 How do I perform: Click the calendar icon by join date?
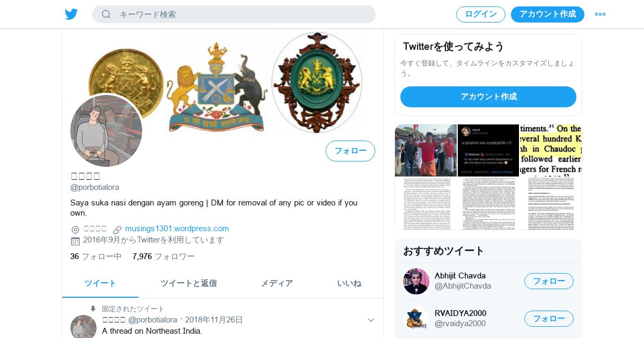pos(75,241)
